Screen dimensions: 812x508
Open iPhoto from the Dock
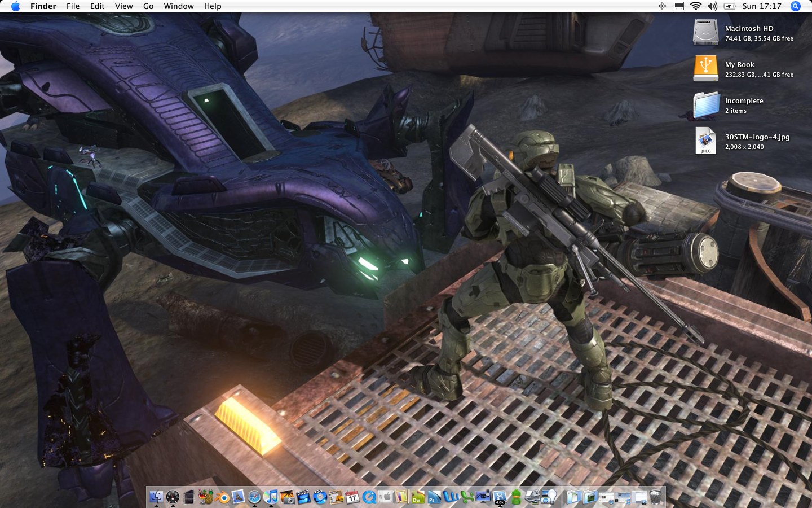288,497
